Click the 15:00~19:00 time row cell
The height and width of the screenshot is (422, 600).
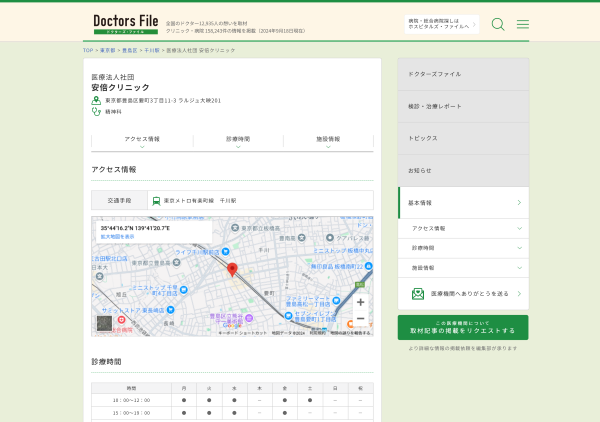(131, 413)
